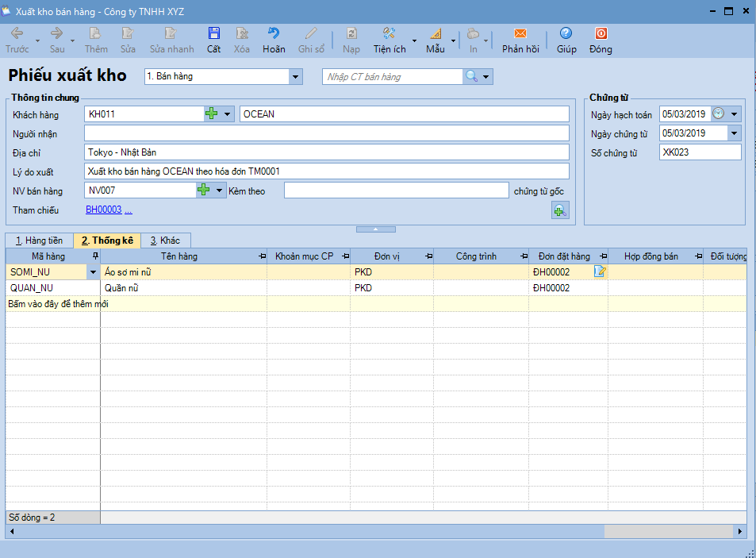This screenshot has height=558, width=756.
Task: Open the Ngày chứng từ date dropdown
Action: [x=734, y=133]
